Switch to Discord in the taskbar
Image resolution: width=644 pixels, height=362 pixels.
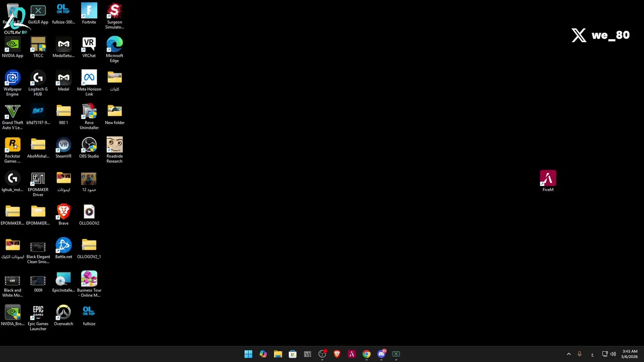tap(381, 354)
